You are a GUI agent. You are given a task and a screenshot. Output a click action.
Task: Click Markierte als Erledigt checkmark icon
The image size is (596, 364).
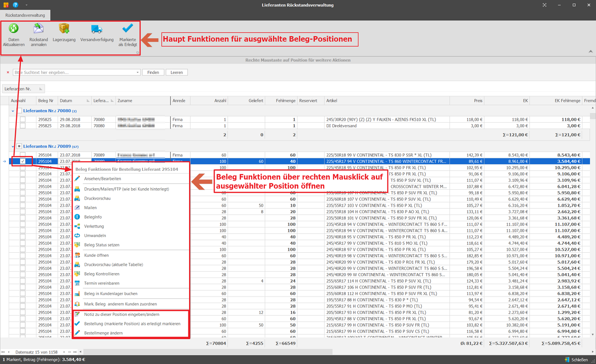128,29
